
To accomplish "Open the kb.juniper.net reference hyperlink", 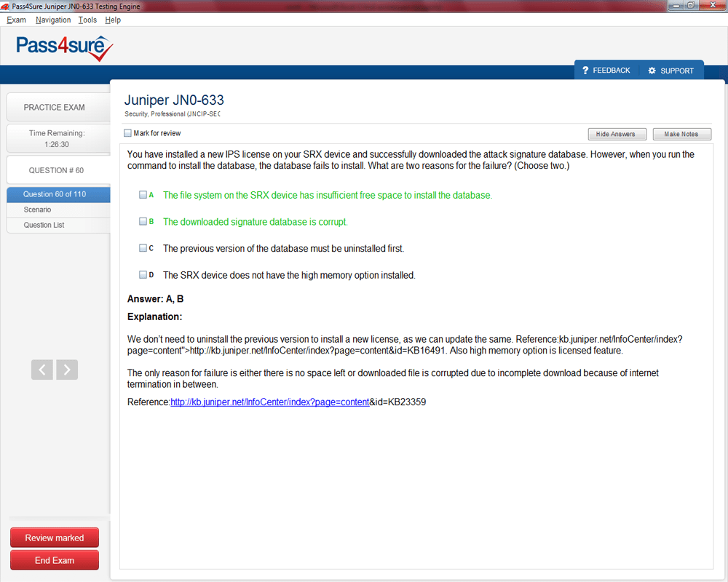I will point(270,402).
